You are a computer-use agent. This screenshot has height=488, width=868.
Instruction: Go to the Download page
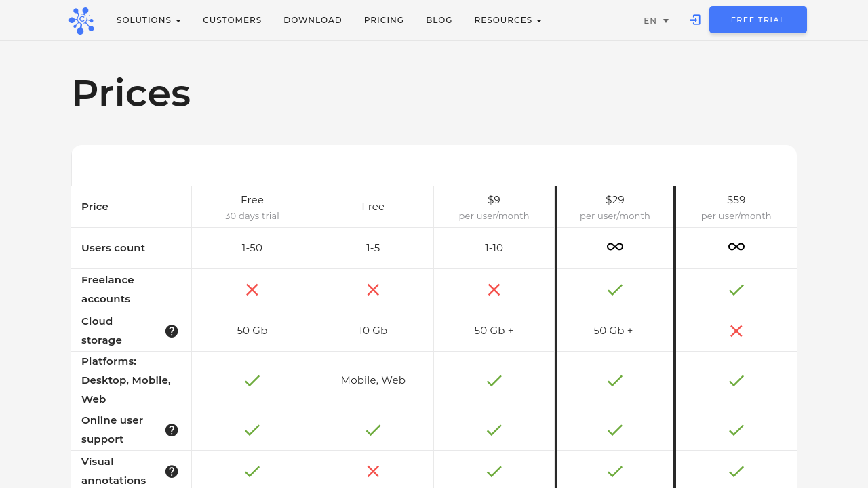point(313,20)
